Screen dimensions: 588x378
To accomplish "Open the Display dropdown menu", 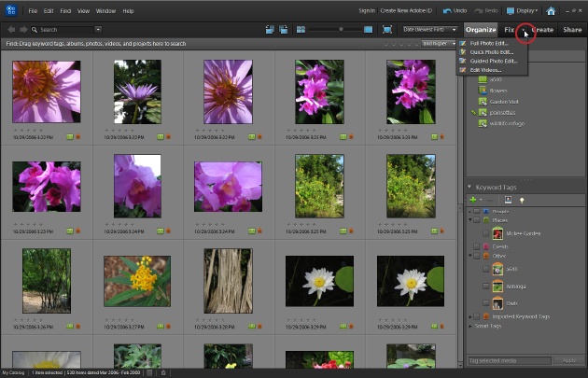I will click(x=521, y=11).
